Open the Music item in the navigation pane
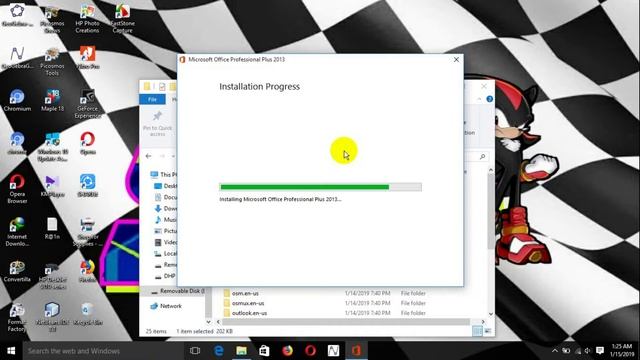The image size is (640, 360). [x=165, y=220]
